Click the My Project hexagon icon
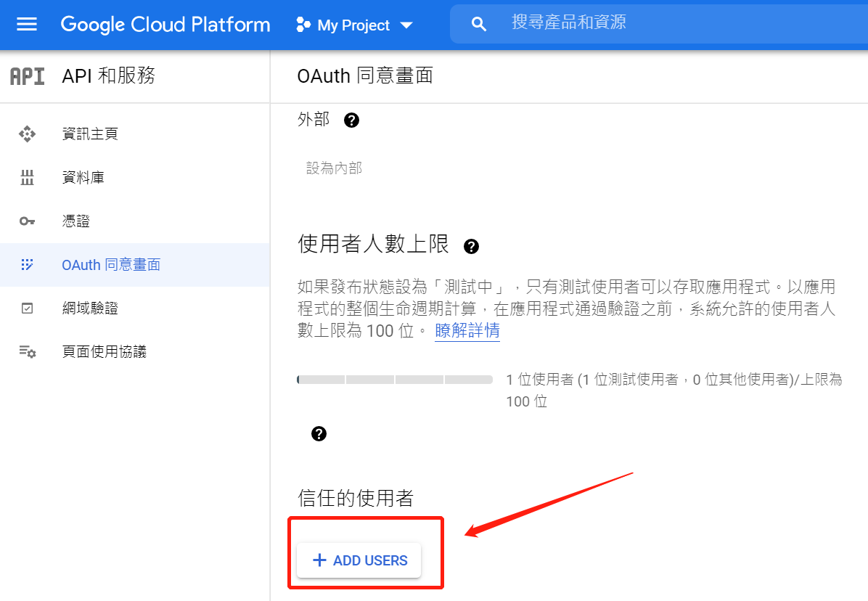 303,25
